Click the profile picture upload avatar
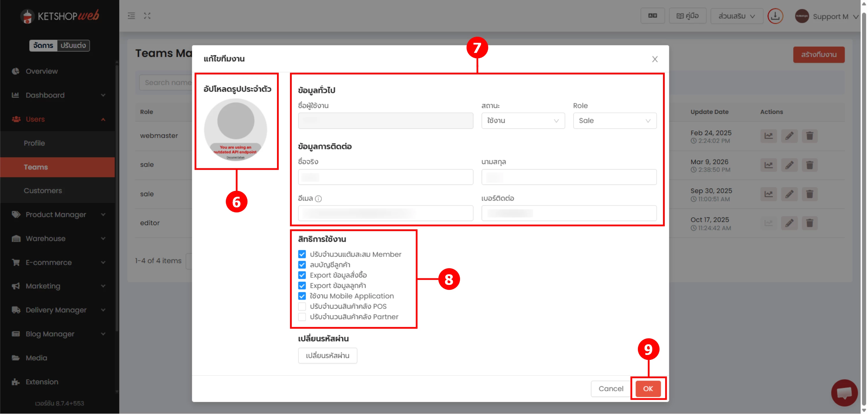Viewport: 868px width, 414px height. (x=236, y=130)
